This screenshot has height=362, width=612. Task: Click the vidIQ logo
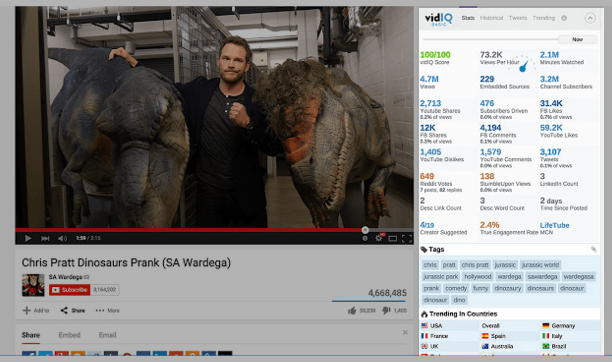(x=438, y=18)
